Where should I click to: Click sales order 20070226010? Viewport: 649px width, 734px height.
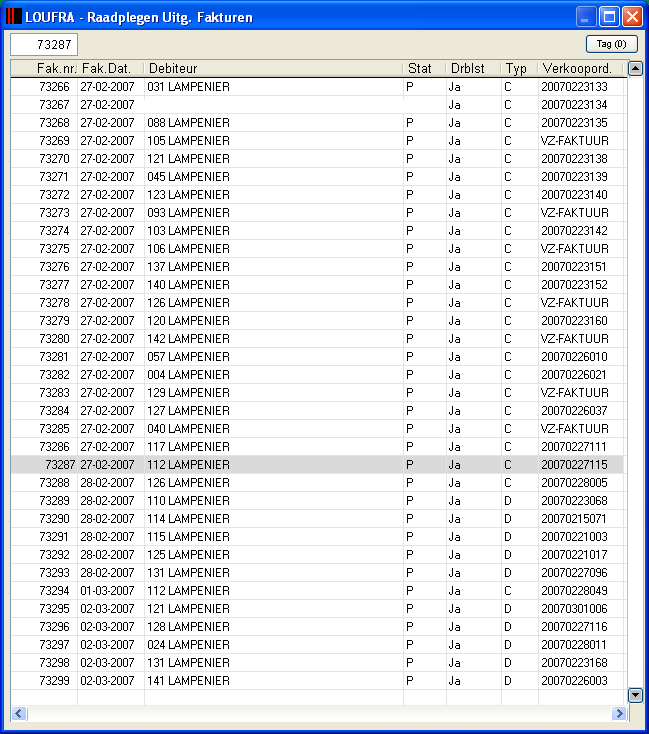[x=574, y=357]
